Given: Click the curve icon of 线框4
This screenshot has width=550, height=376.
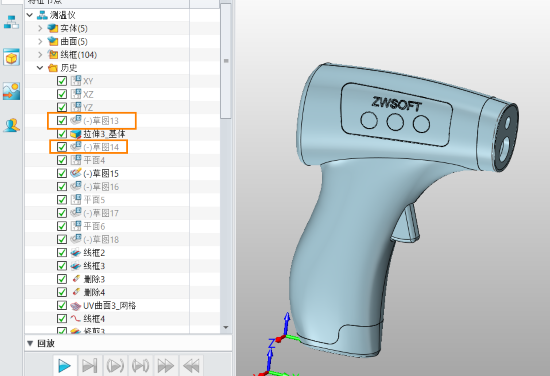Looking at the screenshot, I should click(75, 318).
